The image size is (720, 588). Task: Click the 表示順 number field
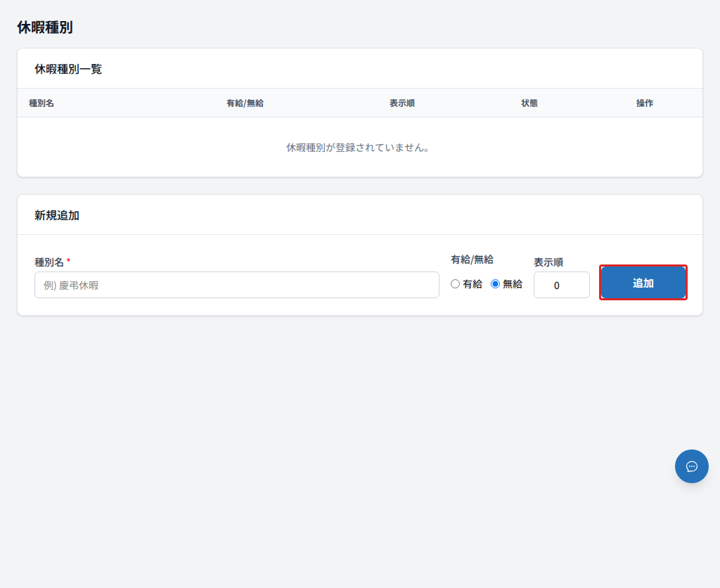coord(561,285)
